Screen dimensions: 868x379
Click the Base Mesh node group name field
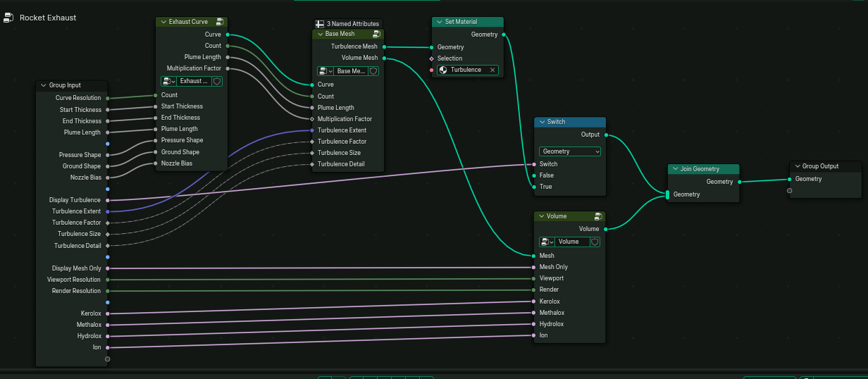coord(351,71)
